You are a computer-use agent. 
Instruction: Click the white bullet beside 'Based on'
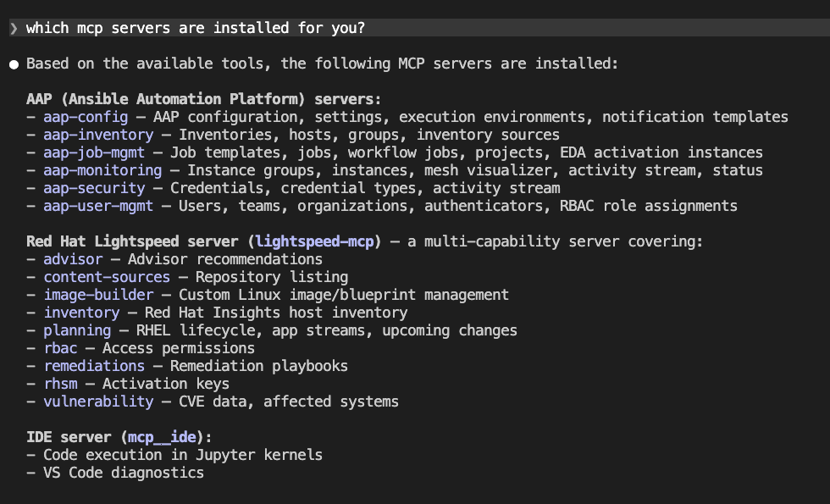(x=14, y=64)
